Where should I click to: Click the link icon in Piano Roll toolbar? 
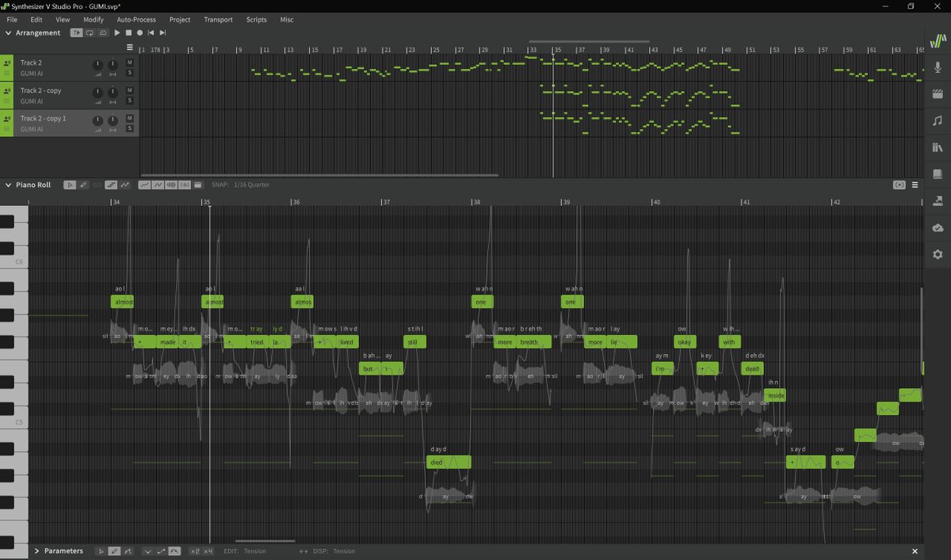97,185
